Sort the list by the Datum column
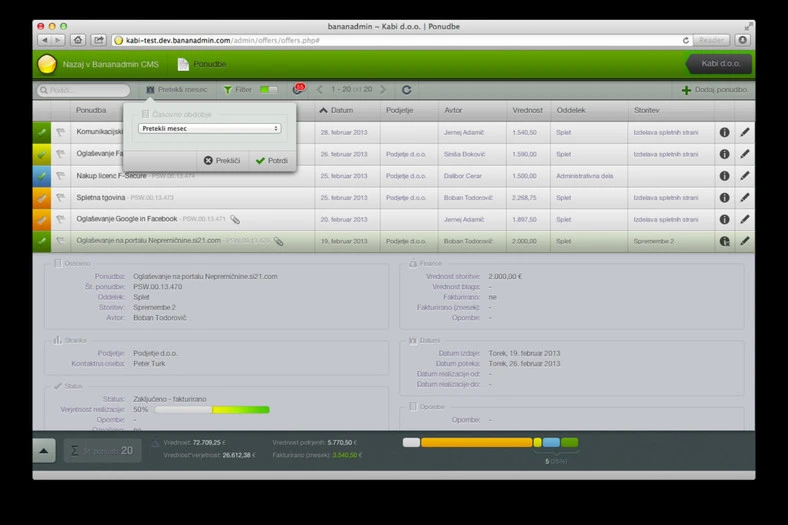Image resolution: width=788 pixels, height=525 pixels. 342,110
